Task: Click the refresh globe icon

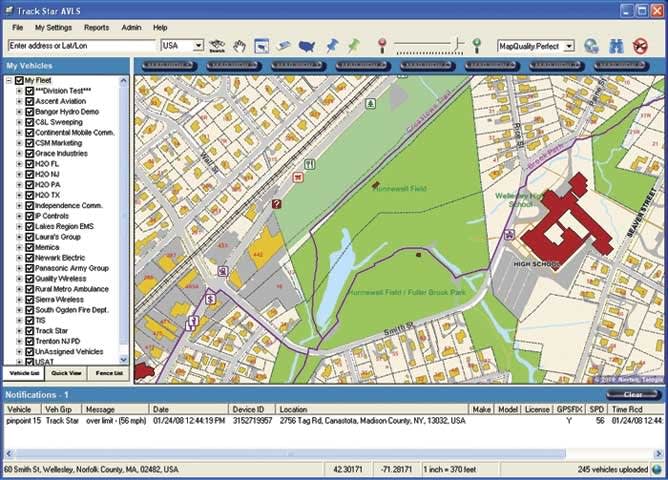Action: pyautogui.click(x=591, y=46)
